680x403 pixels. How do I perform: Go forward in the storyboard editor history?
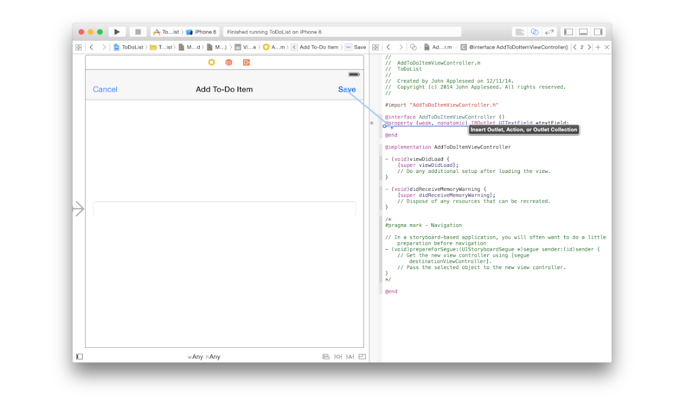pos(104,47)
